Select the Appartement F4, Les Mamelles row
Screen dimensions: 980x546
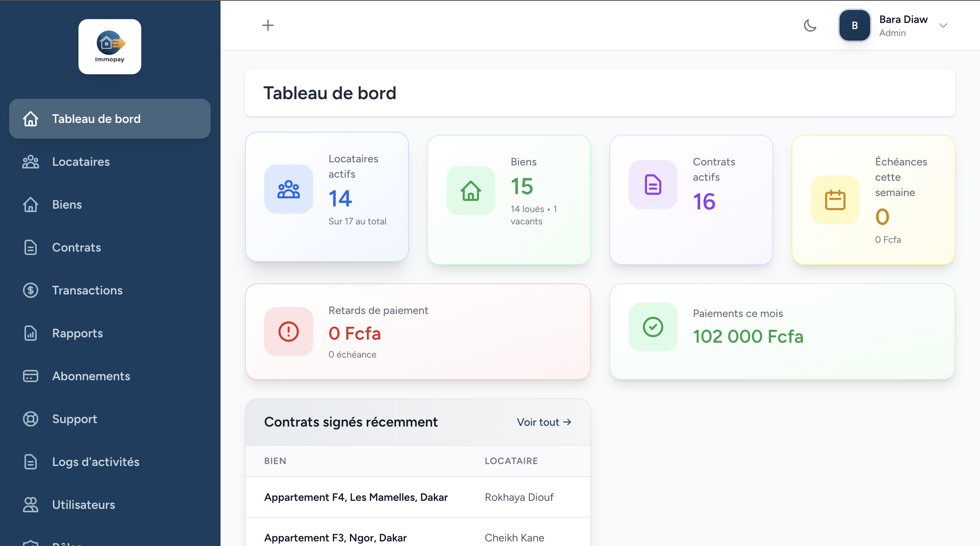[x=356, y=497]
